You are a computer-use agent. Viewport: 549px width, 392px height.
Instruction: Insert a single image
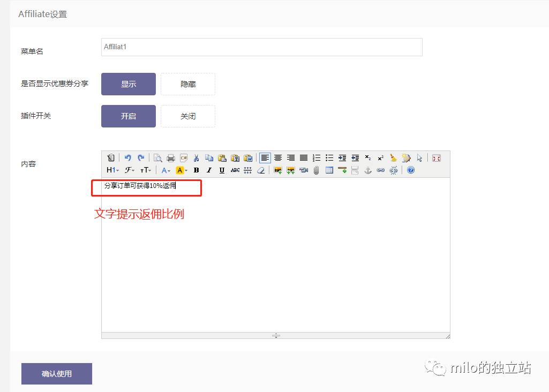click(278, 170)
